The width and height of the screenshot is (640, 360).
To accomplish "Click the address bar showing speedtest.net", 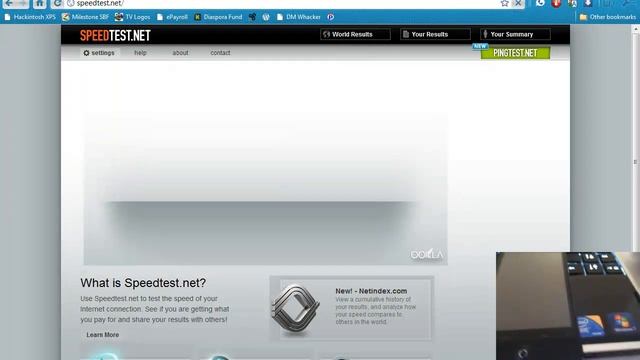I will [x=286, y=3].
